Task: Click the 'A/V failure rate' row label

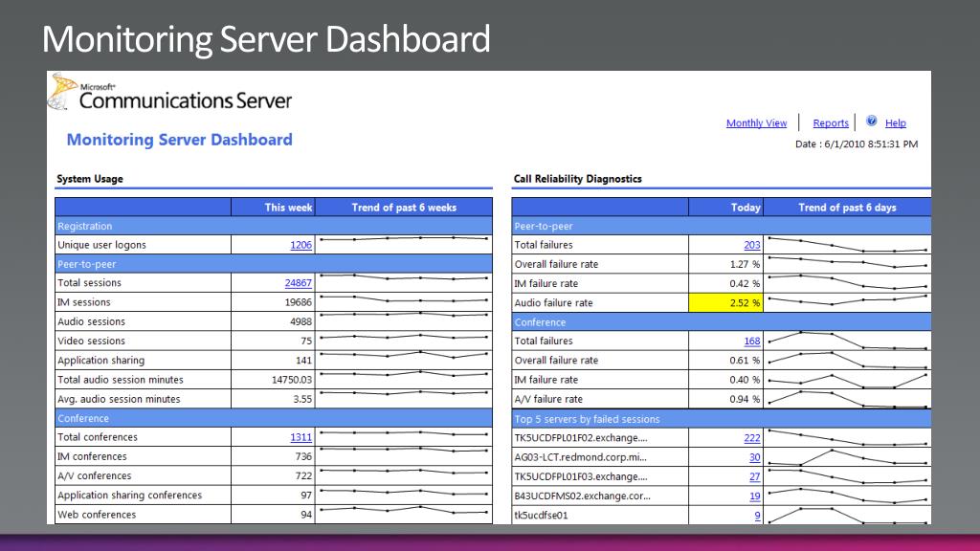Action: tap(548, 399)
